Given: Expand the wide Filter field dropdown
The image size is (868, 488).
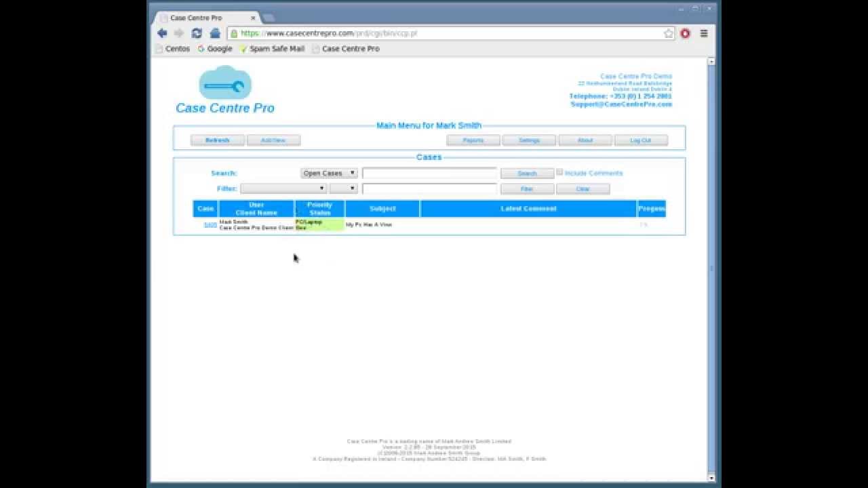Looking at the screenshot, I should (283, 188).
